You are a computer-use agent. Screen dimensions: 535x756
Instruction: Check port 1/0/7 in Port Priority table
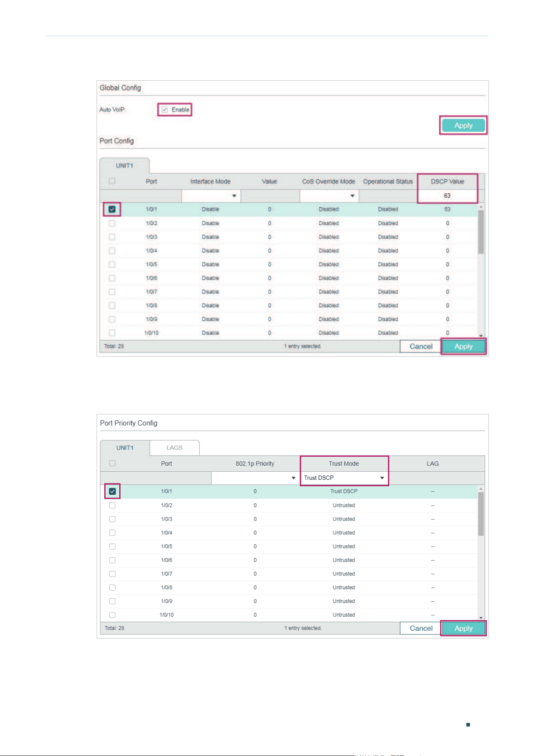(112, 574)
